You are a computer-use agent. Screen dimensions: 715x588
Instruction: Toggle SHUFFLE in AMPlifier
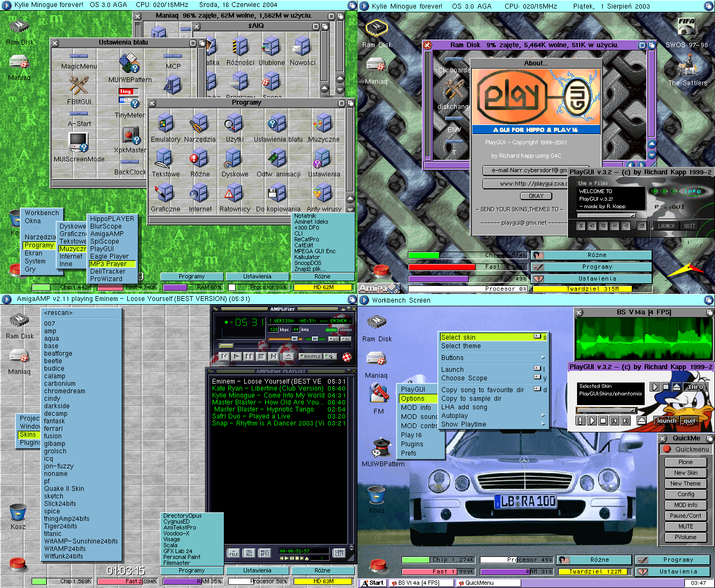pos(310,356)
